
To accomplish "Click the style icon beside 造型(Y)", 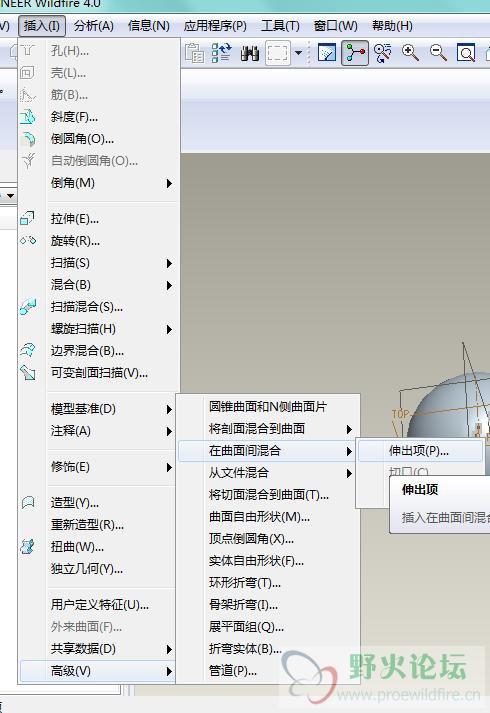I will click(28, 502).
